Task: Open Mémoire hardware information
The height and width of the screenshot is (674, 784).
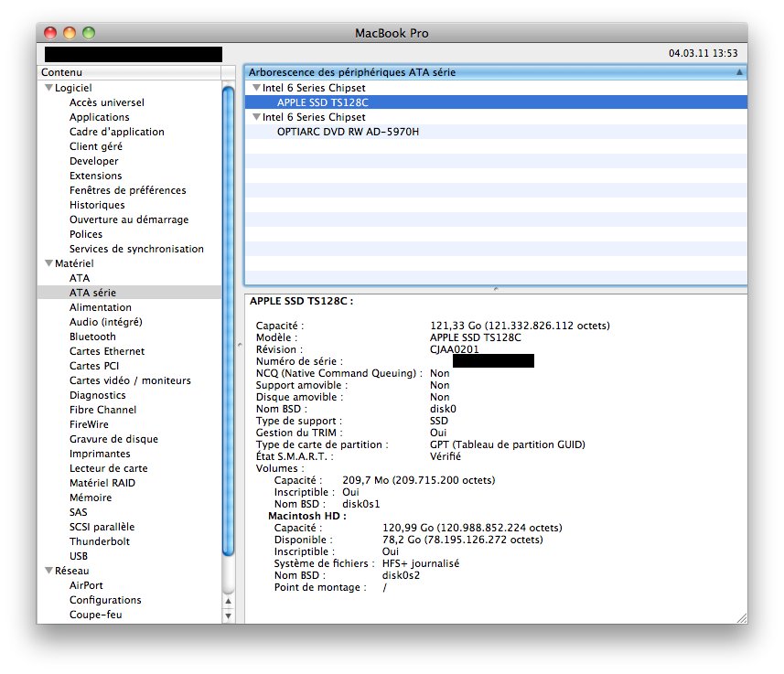Action: coord(91,497)
